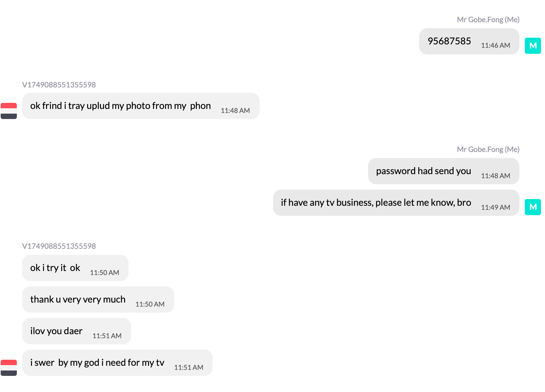
Task: Click 'Mr Gobe.Fong (Me)' above the password message
Action: pyautogui.click(x=488, y=149)
